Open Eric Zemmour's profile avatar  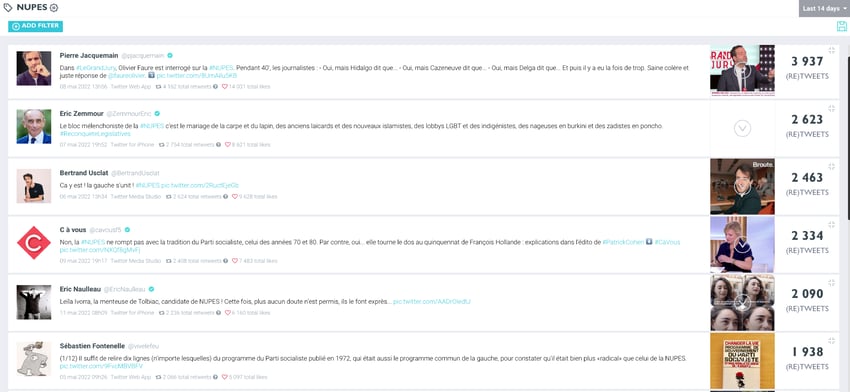pyautogui.click(x=34, y=126)
